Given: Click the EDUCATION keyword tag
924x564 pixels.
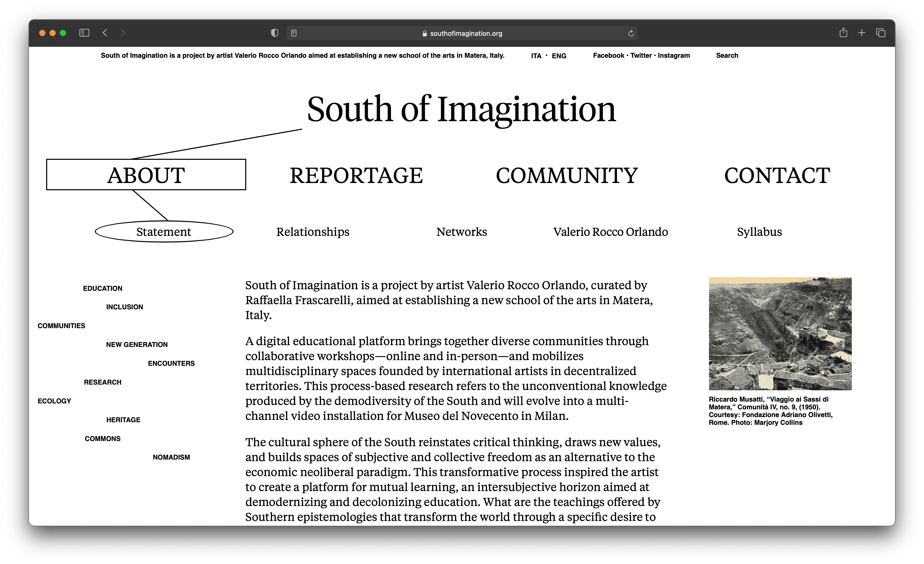Looking at the screenshot, I should coord(102,288).
